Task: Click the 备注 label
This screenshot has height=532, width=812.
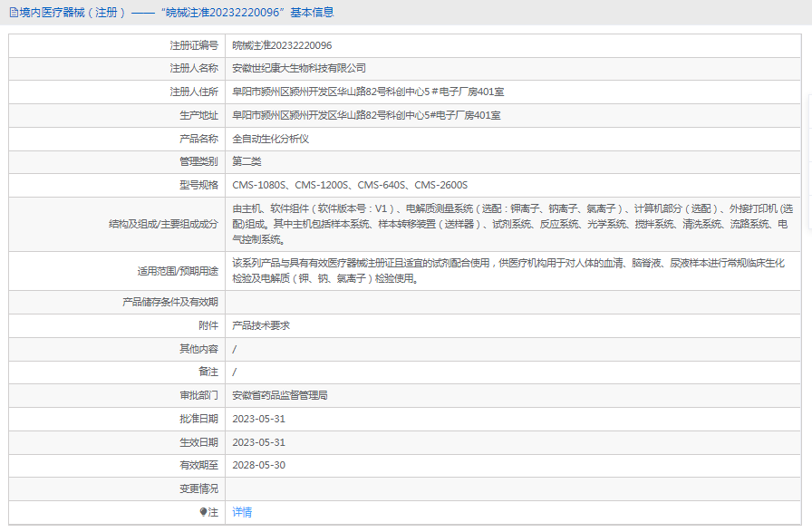Action: click(x=208, y=372)
